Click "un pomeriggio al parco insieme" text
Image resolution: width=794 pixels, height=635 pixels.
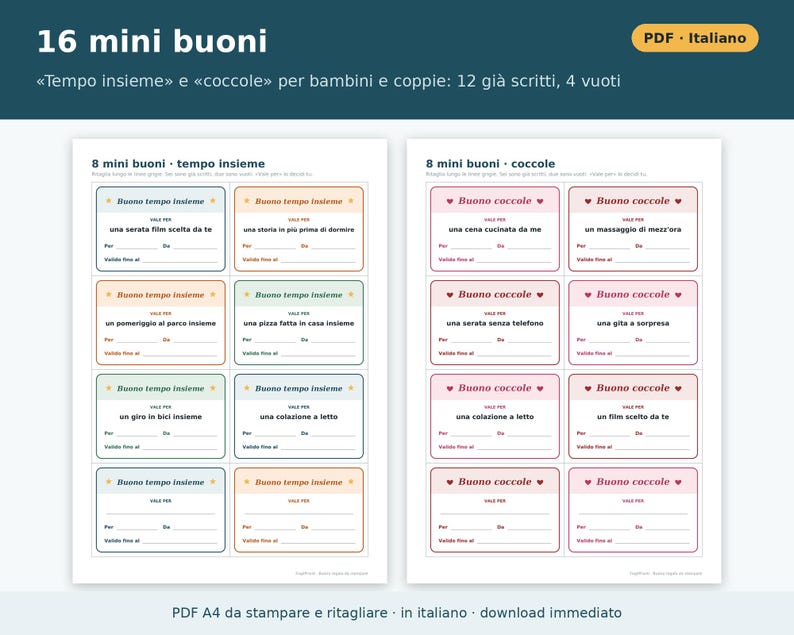tap(161, 323)
